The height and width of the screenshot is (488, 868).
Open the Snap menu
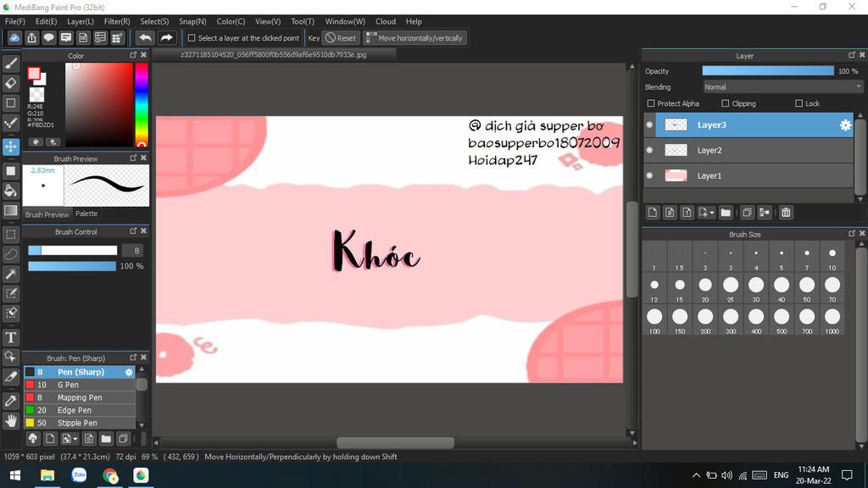coord(192,21)
